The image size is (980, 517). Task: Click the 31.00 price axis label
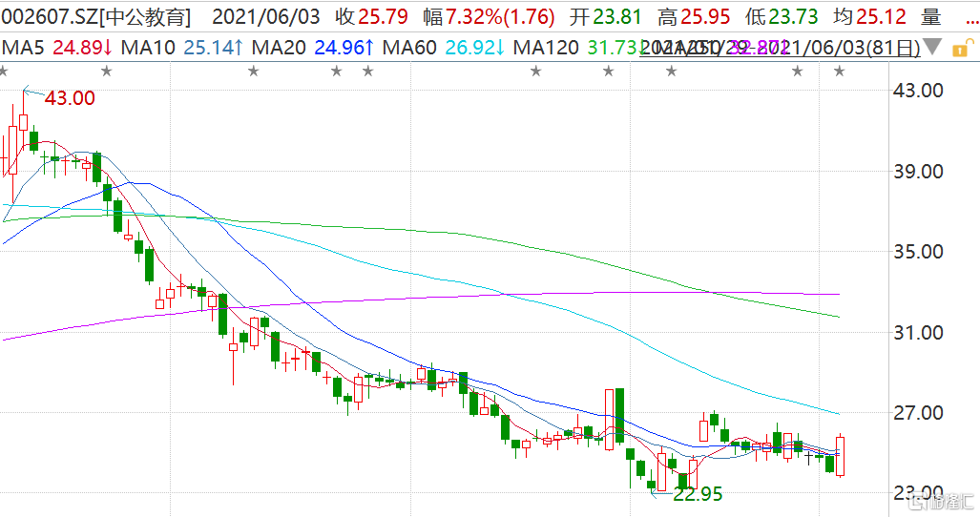[918, 332]
